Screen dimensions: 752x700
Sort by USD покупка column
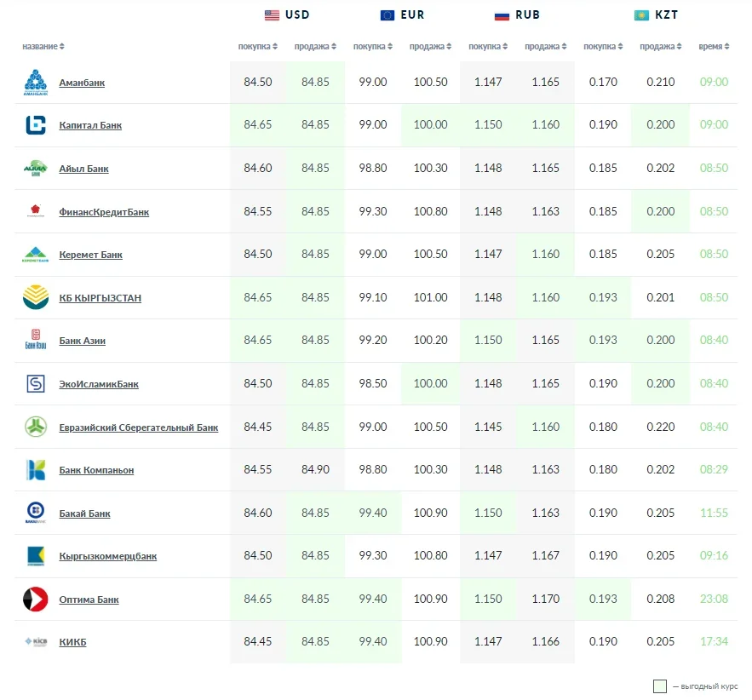click(257, 46)
